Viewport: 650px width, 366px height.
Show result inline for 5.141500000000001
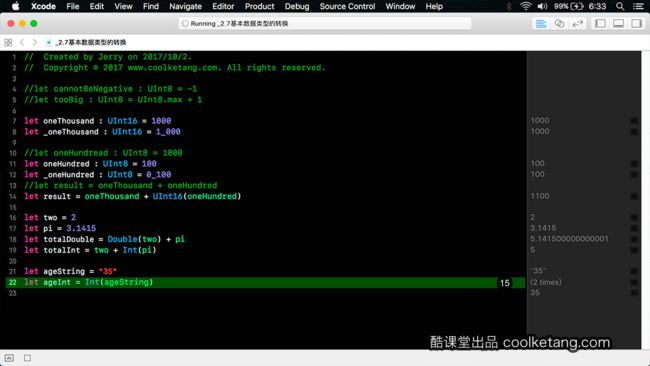pyautogui.click(x=634, y=239)
